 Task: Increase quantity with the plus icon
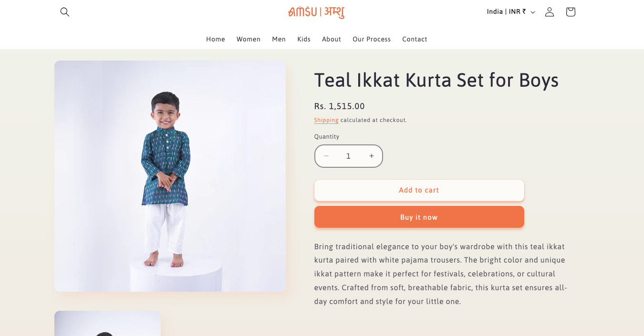coord(372,156)
